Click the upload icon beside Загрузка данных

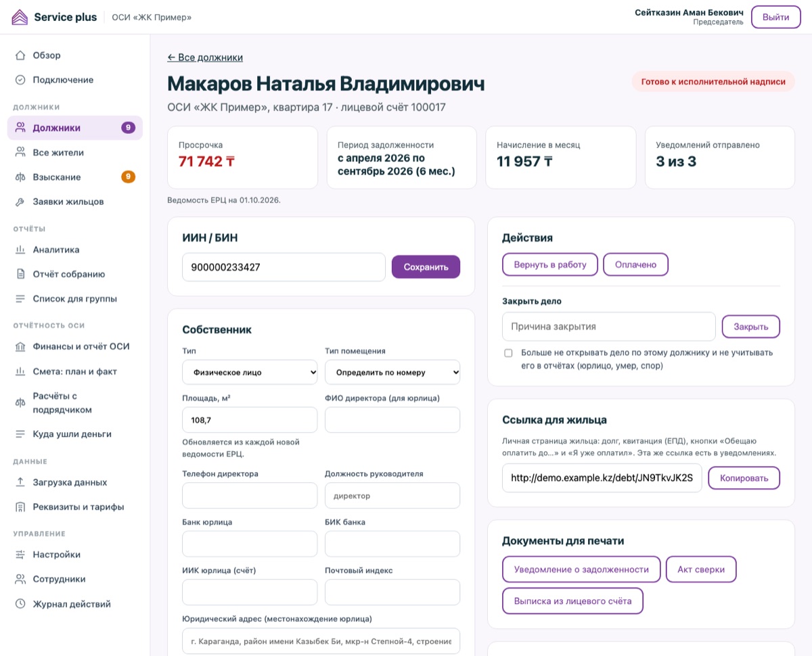pyautogui.click(x=20, y=482)
